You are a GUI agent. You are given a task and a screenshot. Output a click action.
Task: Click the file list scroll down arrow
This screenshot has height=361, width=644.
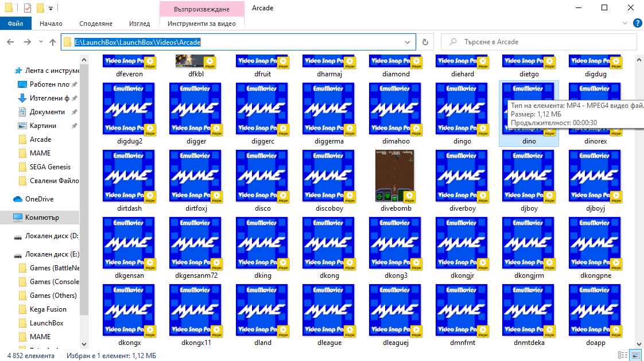tap(639, 344)
